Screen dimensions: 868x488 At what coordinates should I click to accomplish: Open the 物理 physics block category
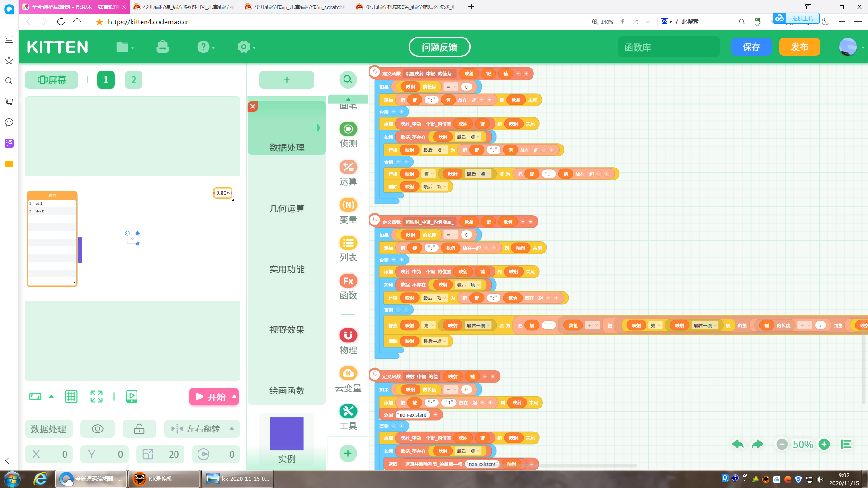pyautogui.click(x=348, y=341)
